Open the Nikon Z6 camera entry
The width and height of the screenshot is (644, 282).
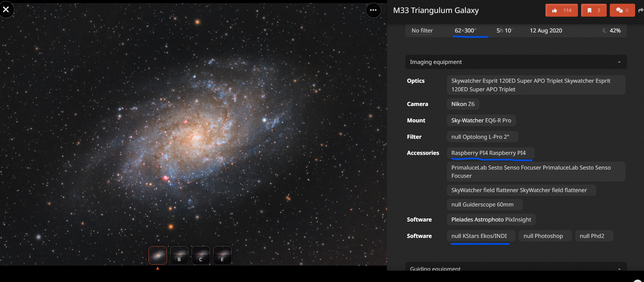click(x=463, y=104)
